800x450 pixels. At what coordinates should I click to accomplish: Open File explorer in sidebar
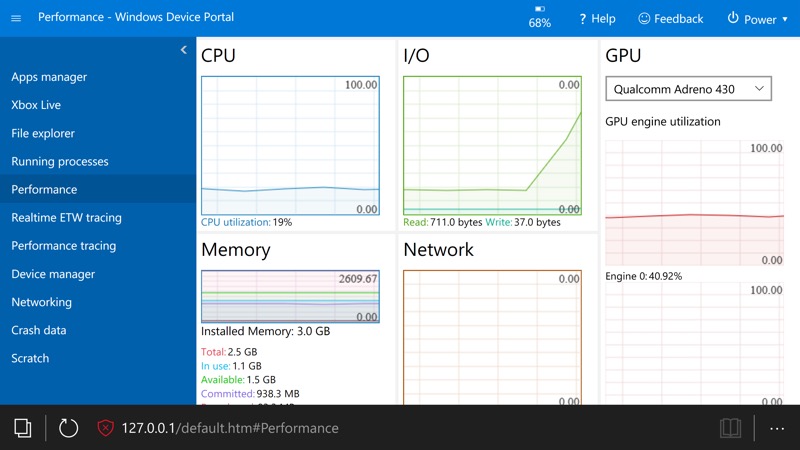(43, 133)
